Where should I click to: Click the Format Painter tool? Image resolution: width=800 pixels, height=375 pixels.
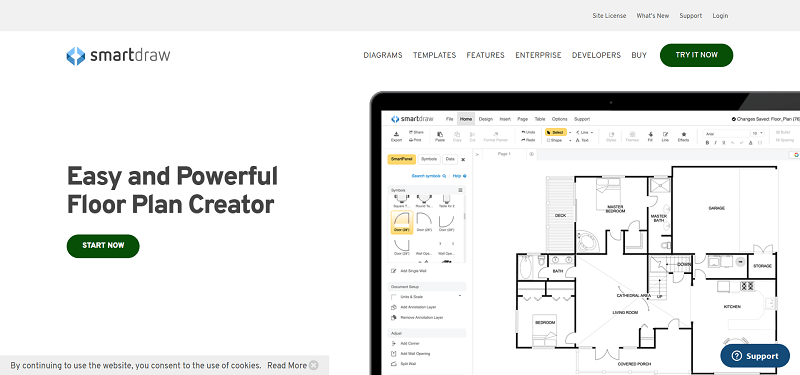(x=495, y=137)
